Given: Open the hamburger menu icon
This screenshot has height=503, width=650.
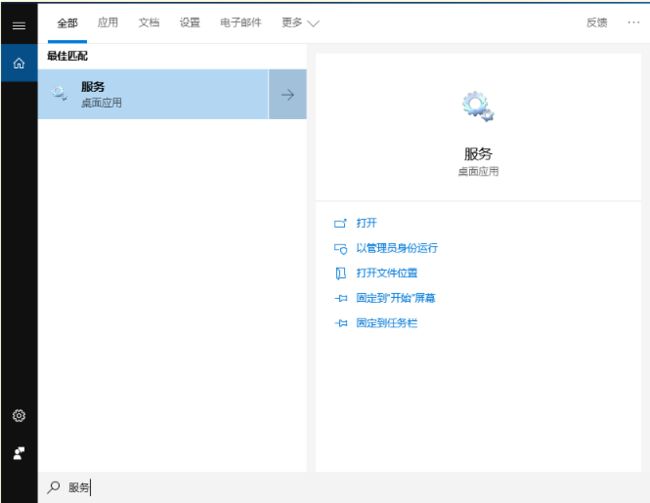Looking at the screenshot, I should (19, 26).
